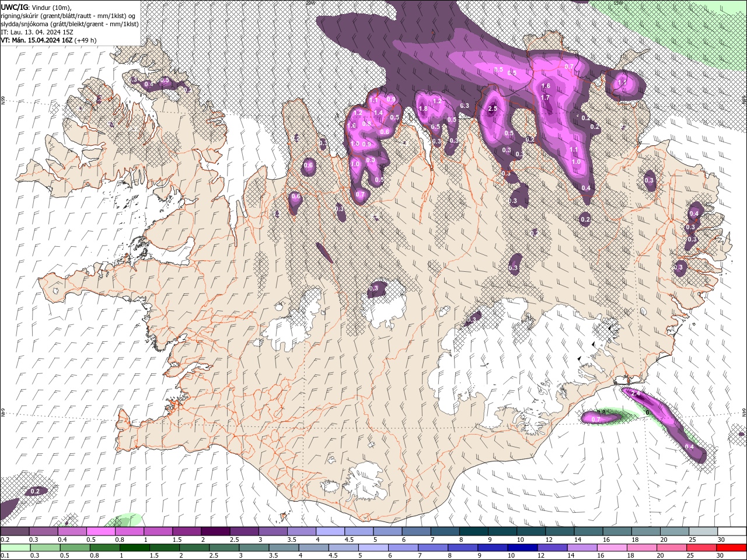Pick the bright pink 0.5–0.8 snow scale swatch
747x560 pixels.
[100, 531]
